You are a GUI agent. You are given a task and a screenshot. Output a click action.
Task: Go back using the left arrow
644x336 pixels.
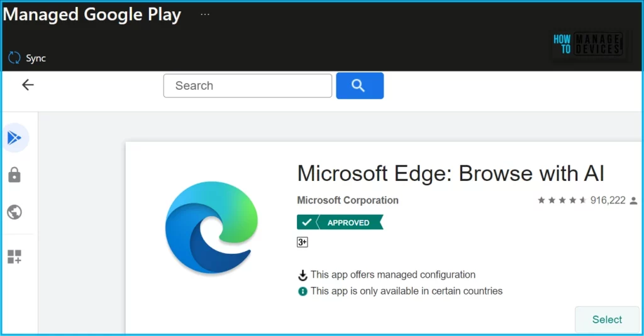point(28,85)
